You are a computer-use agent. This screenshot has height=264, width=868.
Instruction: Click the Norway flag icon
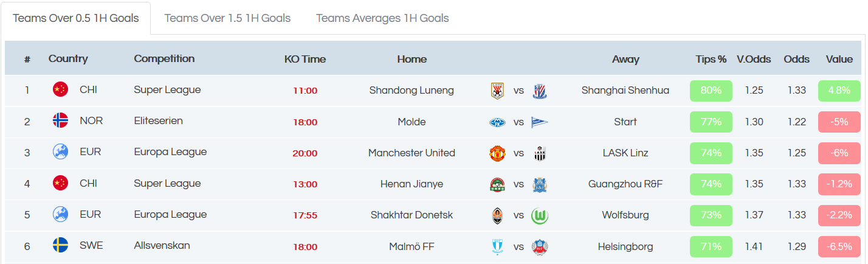60,120
